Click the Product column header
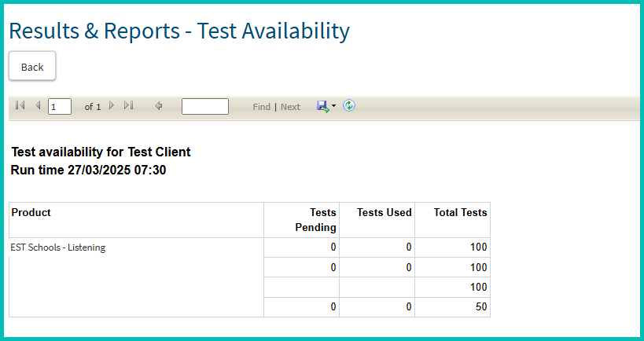 coord(136,220)
